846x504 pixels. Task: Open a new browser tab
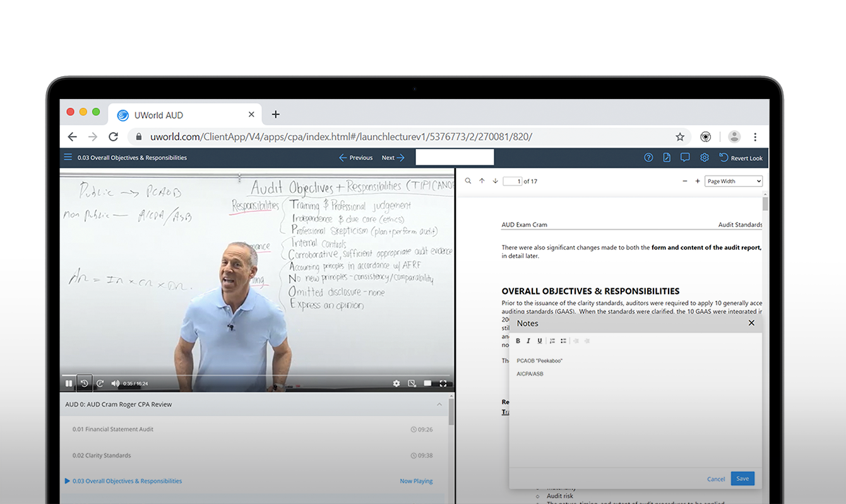coord(275,115)
